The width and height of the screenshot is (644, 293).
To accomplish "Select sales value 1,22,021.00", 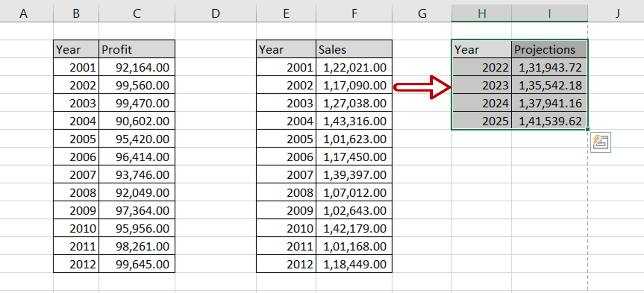I will pos(354,67).
